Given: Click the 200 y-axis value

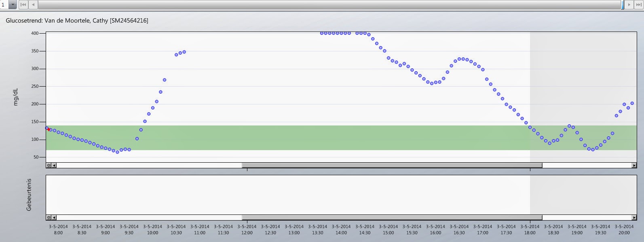Looking at the screenshot, I should pos(35,104).
